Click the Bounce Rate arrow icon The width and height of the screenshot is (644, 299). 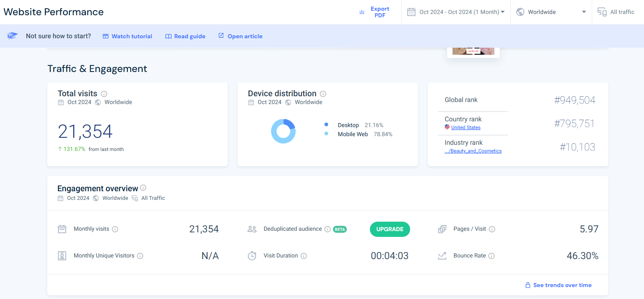tap(442, 256)
